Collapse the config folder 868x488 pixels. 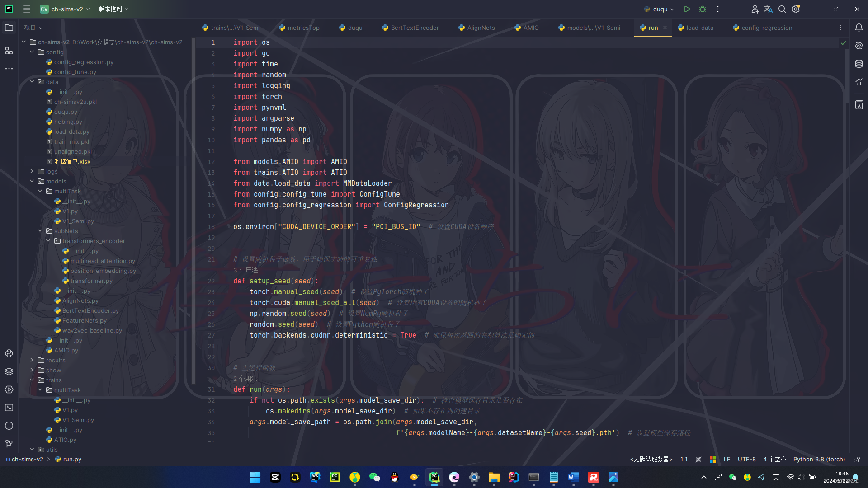pos(32,52)
